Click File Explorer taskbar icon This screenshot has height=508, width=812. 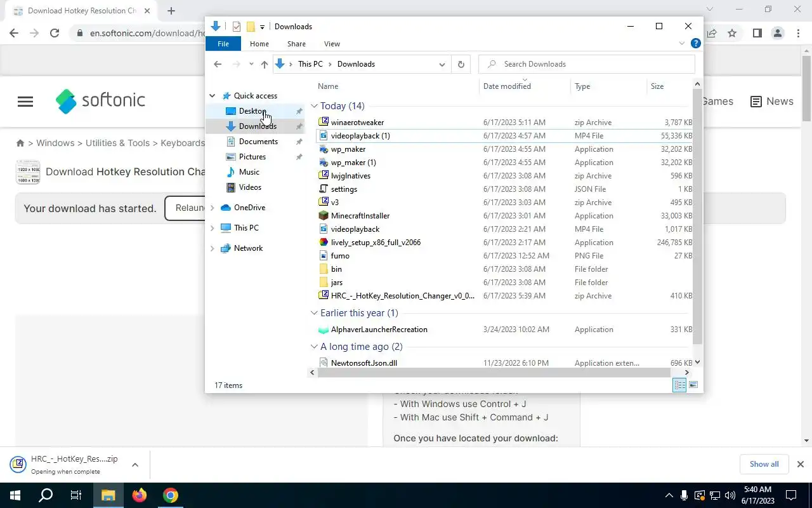tap(108, 495)
